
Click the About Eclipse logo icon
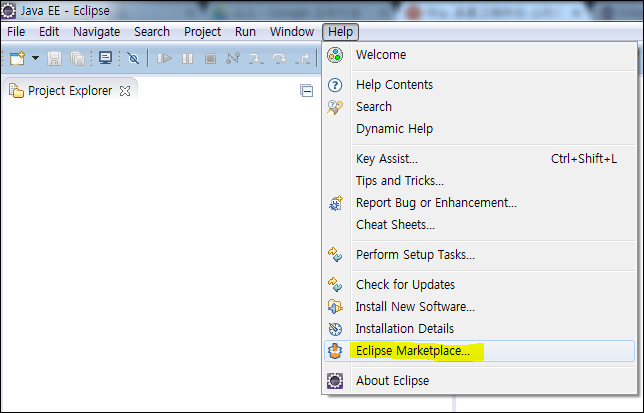[x=335, y=381]
